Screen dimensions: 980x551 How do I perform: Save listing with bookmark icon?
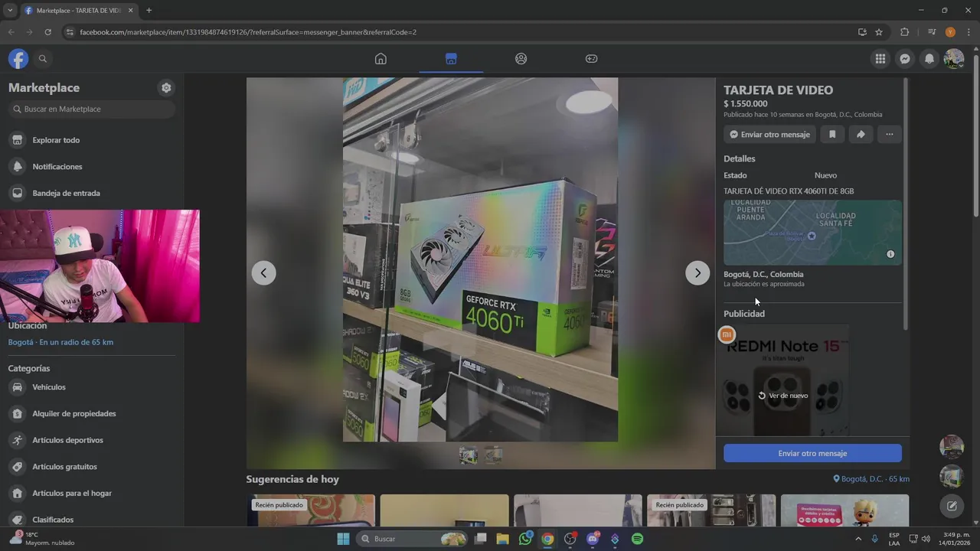coord(832,135)
